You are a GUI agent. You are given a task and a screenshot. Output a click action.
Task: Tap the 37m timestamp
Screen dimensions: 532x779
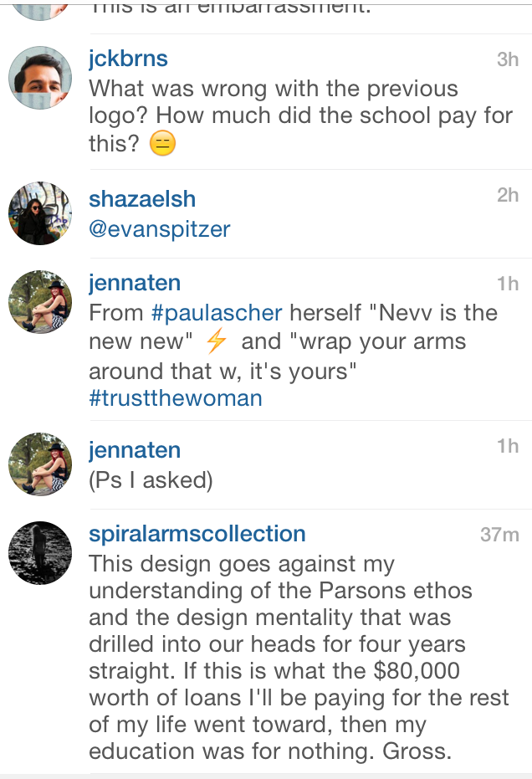click(499, 535)
